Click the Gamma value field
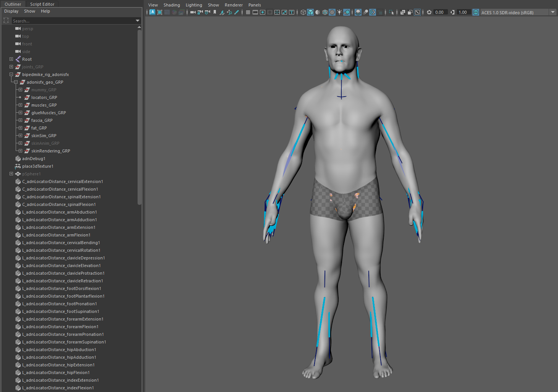This screenshot has width=558, height=392. pos(462,12)
